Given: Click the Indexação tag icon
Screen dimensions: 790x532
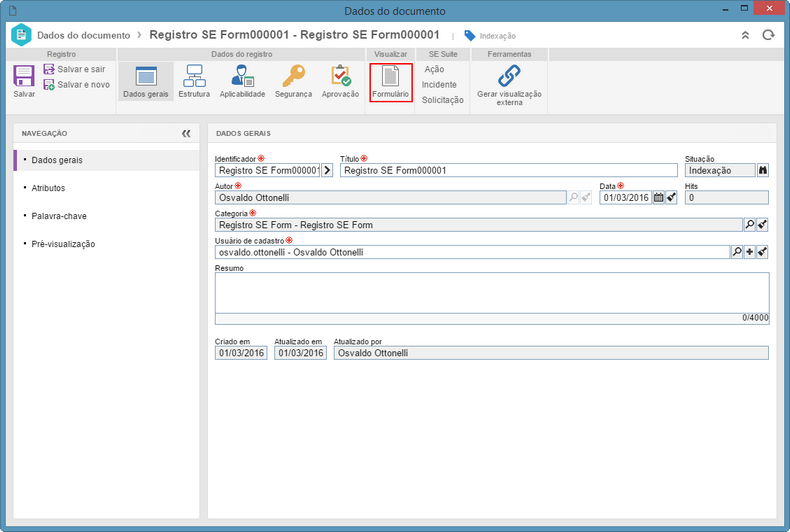Looking at the screenshot, I should [470, 35].
